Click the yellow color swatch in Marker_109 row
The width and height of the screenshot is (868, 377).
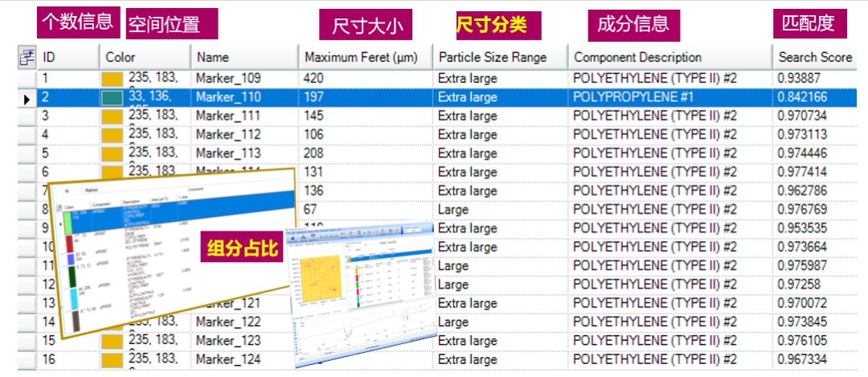click(x=112, y=79)
